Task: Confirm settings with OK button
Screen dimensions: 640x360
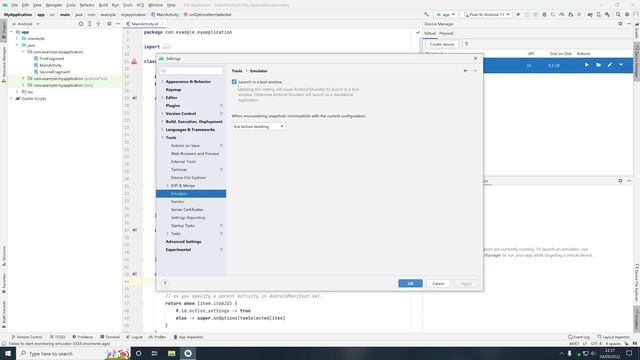Action: click(x=410, y=283)
